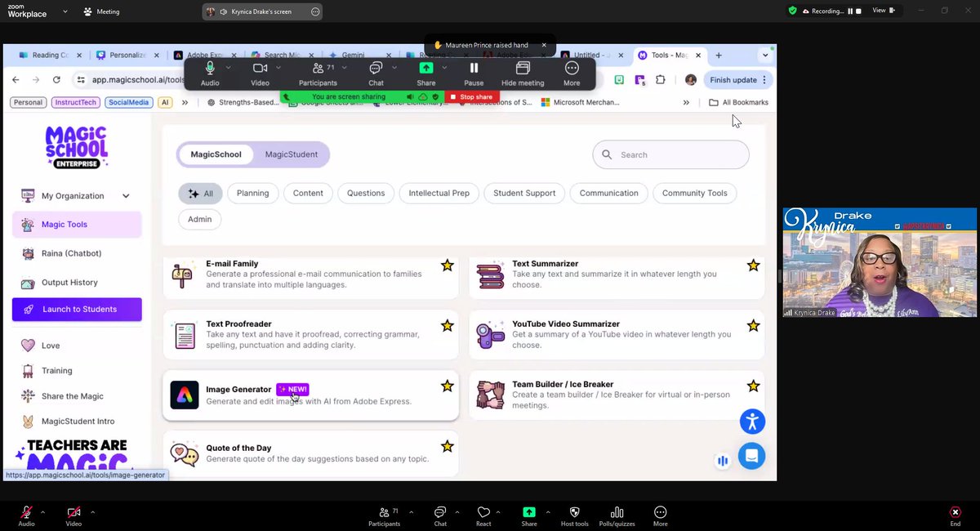Open Host tools in the bottom bar

[x=573, y=516]
